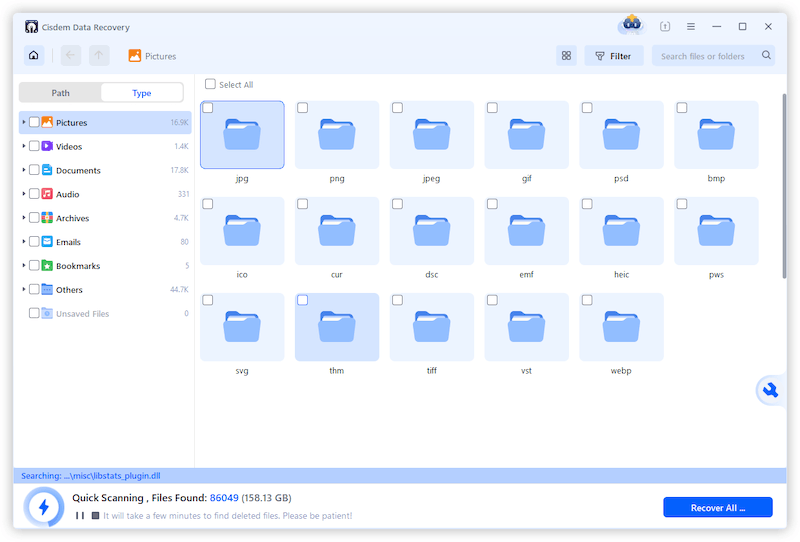
Task: Open the bmp folder
Action: [x=716, y=135]
